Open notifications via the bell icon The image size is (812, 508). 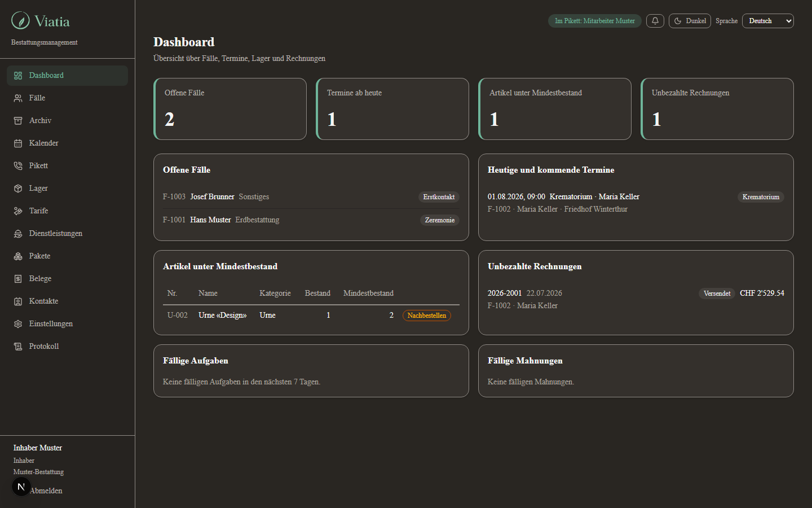pyautogui.click(x=655, y=21)
